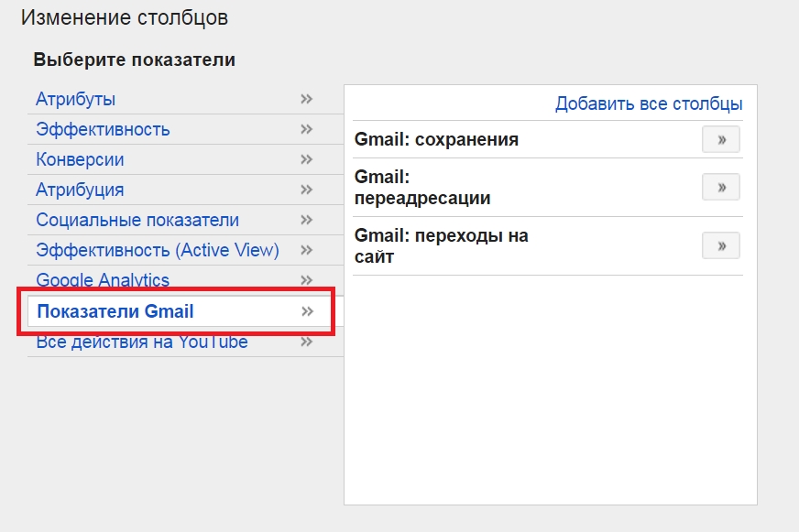Select the Конверсии category
The width and height of the screenshot is (799, 532).
(81, 159)
